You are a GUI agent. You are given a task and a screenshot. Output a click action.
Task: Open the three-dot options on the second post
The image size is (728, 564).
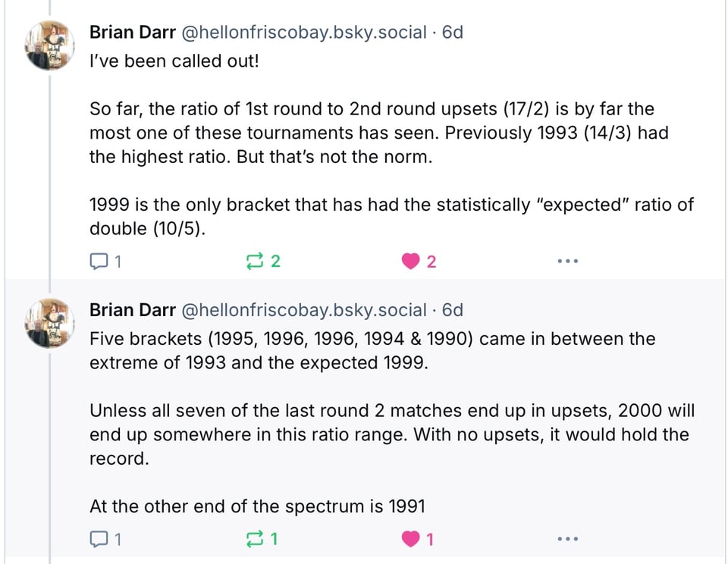(567, 538)
